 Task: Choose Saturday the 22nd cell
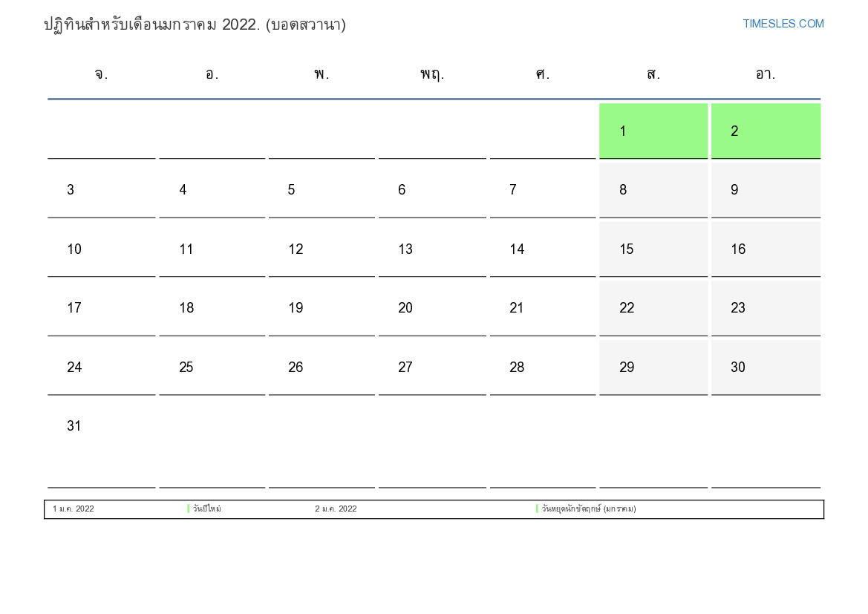point(653,308)
